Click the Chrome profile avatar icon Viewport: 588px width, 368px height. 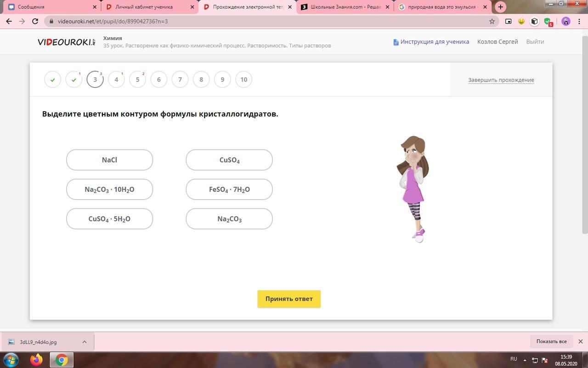pyautogui.click(x=565, y=21)
